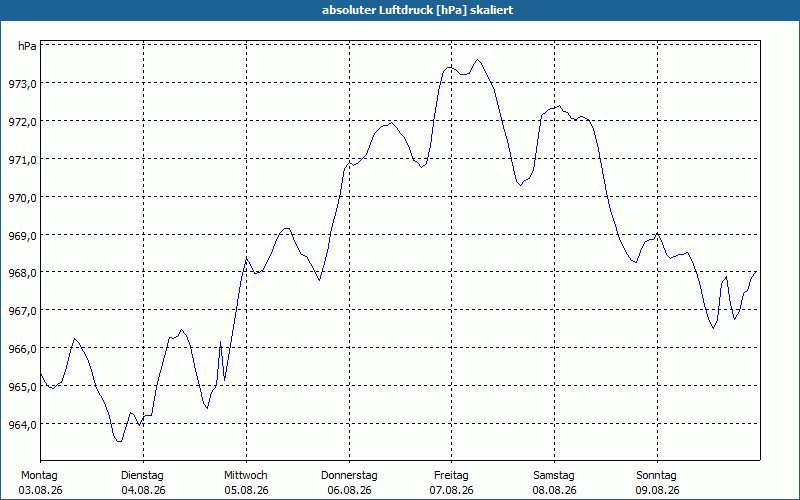Screen dimensions: 800x500
Task: Click the date 04.08.26
Action: click(143, 490)
